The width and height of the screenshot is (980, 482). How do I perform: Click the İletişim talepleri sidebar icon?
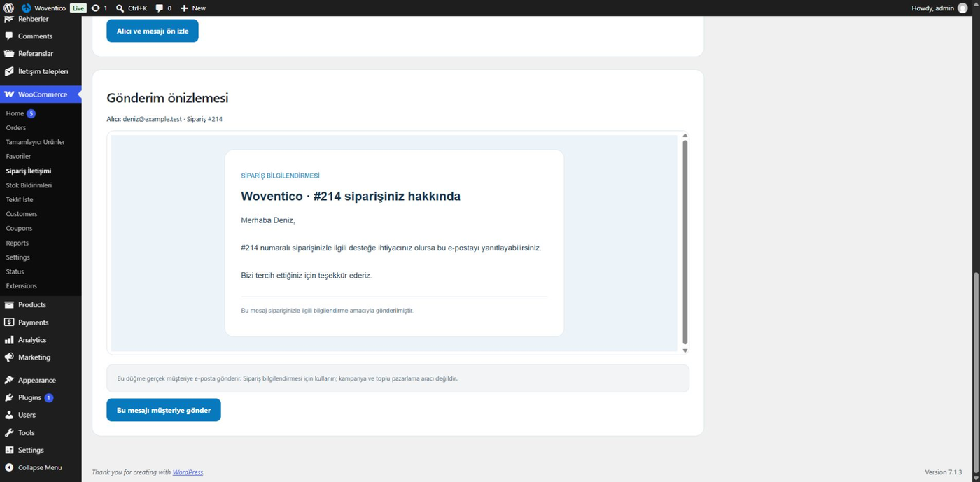(9, 71)
